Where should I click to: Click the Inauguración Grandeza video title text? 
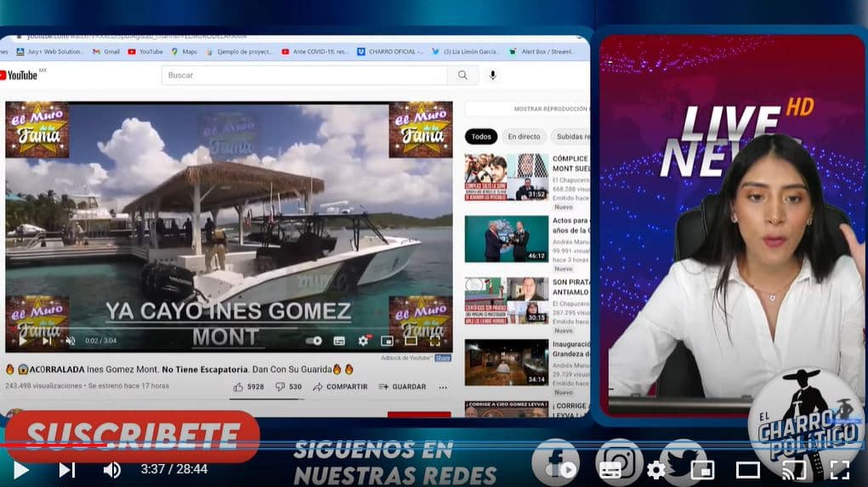pos(570,348)
